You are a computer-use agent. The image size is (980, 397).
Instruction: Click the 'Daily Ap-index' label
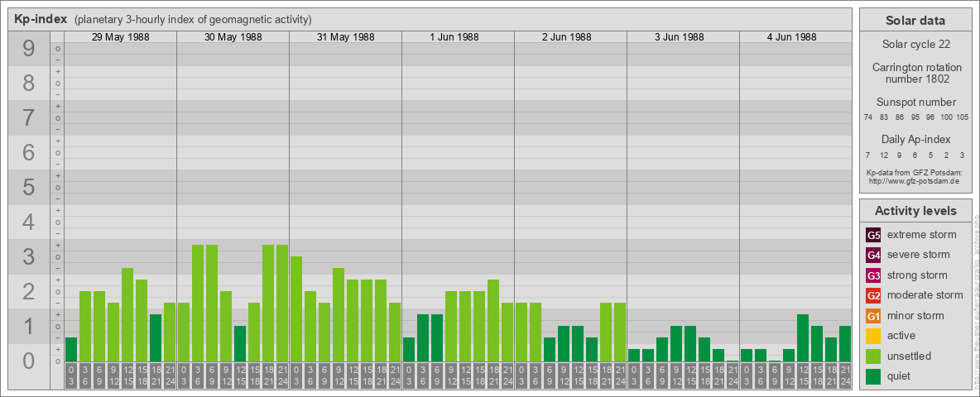pos(916,140)
